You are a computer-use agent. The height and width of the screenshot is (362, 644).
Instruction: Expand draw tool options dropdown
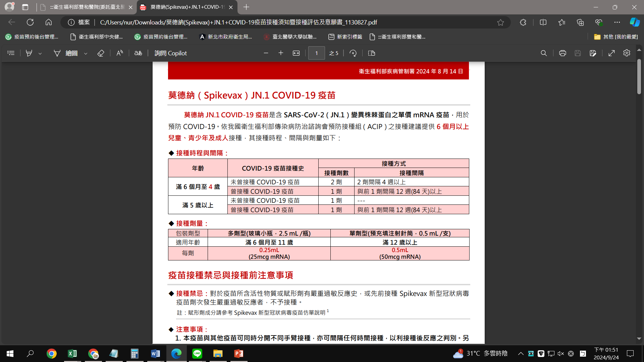coord(86,53)
